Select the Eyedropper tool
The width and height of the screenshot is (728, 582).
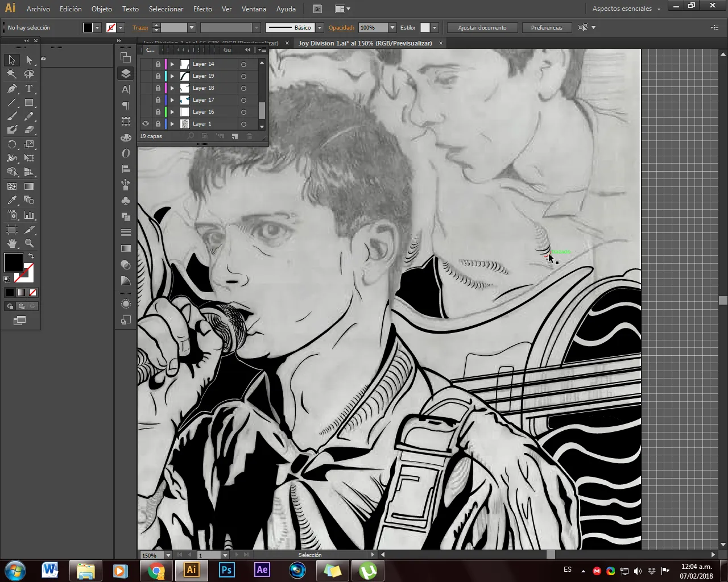coord(12,200)
